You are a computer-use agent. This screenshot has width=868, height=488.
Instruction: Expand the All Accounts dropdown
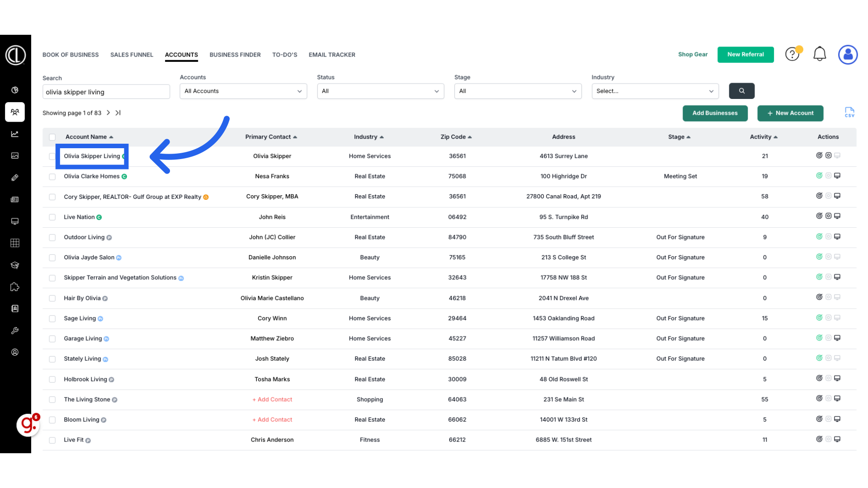click(x=243, y=91)
